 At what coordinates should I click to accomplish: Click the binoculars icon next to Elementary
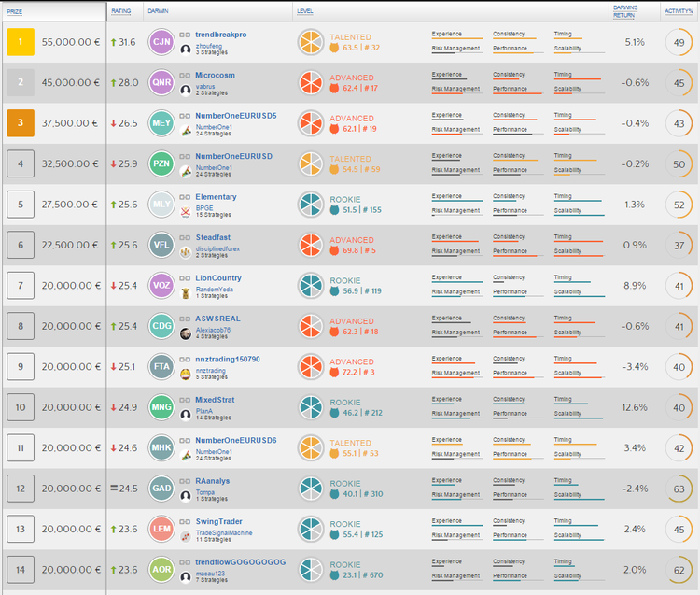pos(185,197)
